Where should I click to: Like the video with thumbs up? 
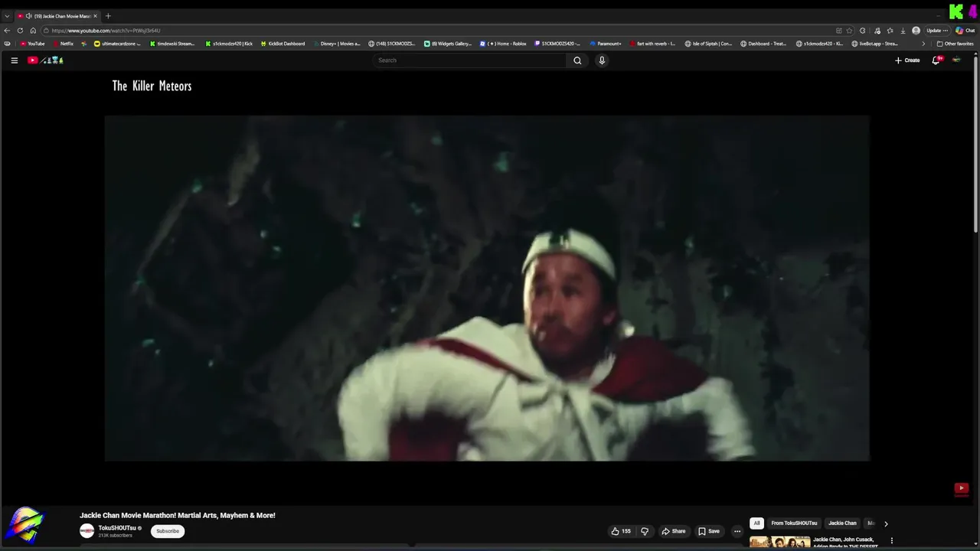621,531
